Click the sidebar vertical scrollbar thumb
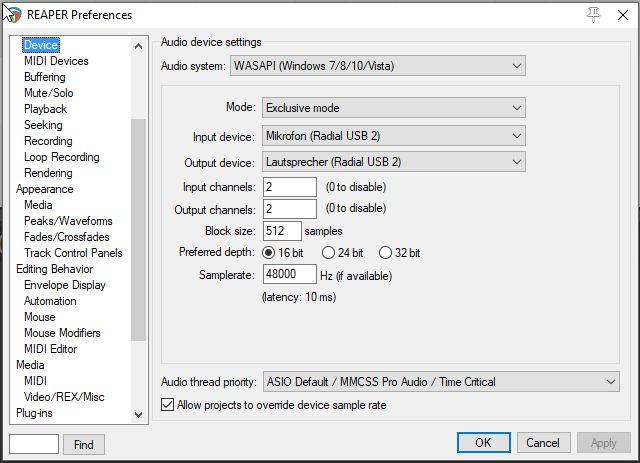 [x=138, y=230]
